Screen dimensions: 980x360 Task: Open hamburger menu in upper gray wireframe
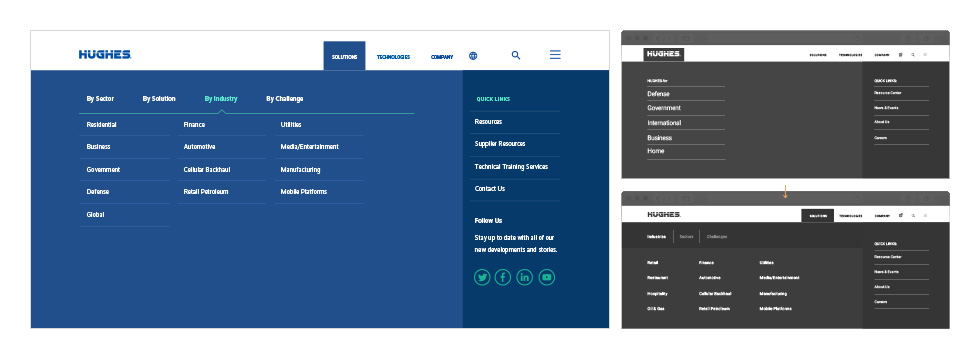click(926, 55)
